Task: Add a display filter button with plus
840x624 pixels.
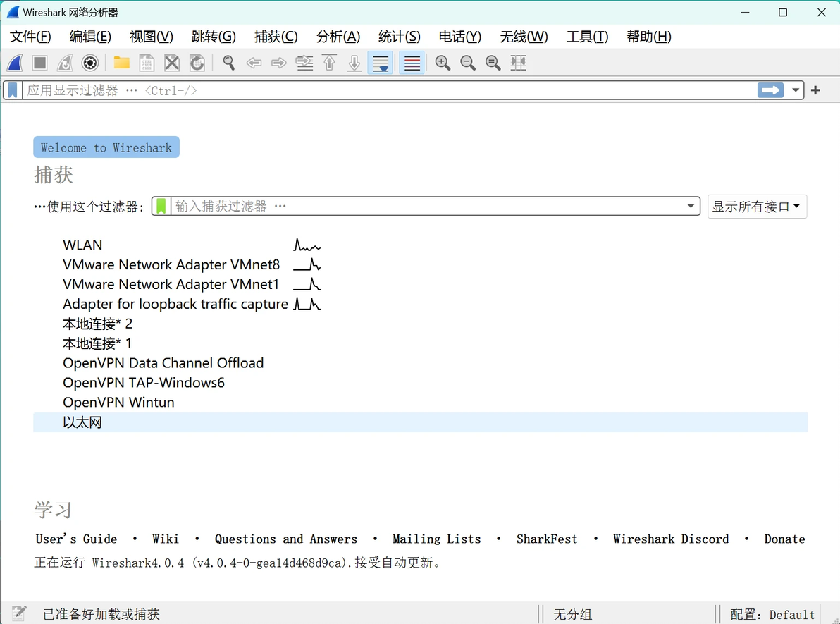Action: (x=815, y=90)
